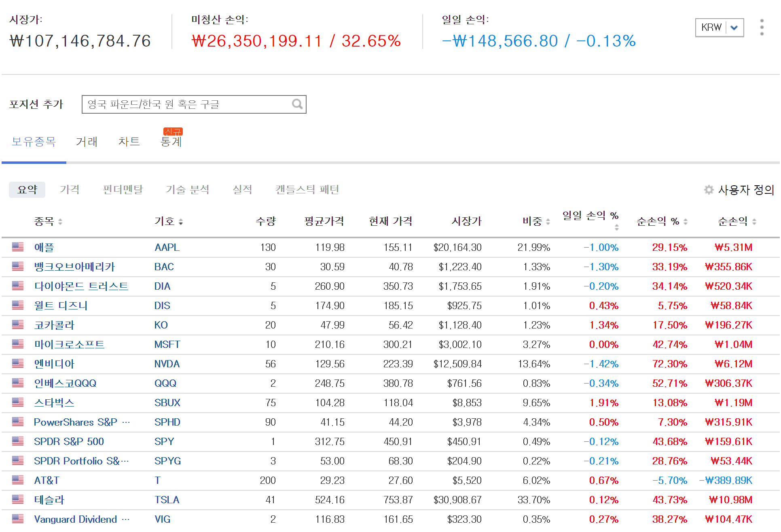
Task: Click the 33.70% weight for Tesla
Action: point(534,500)
